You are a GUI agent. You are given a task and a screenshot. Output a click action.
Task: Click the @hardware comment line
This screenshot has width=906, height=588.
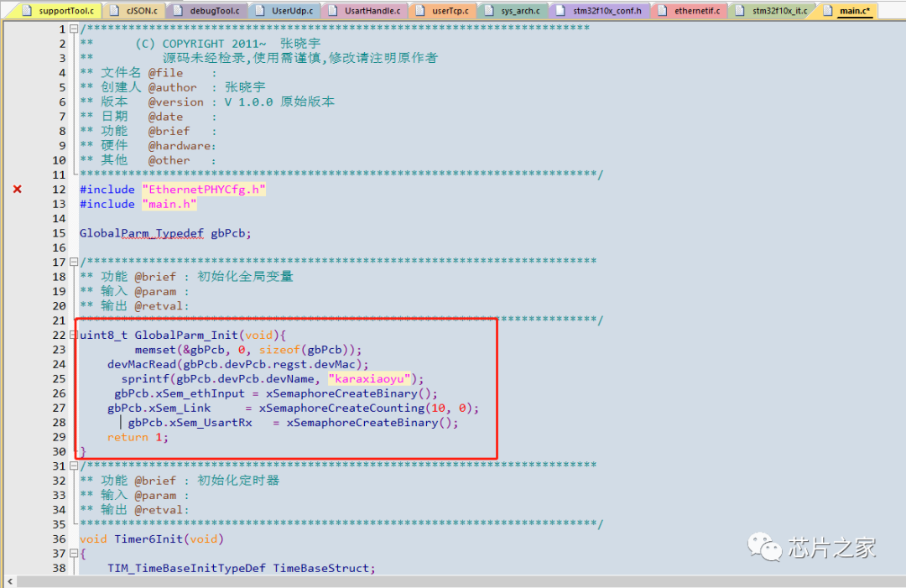tap(148, 146)
